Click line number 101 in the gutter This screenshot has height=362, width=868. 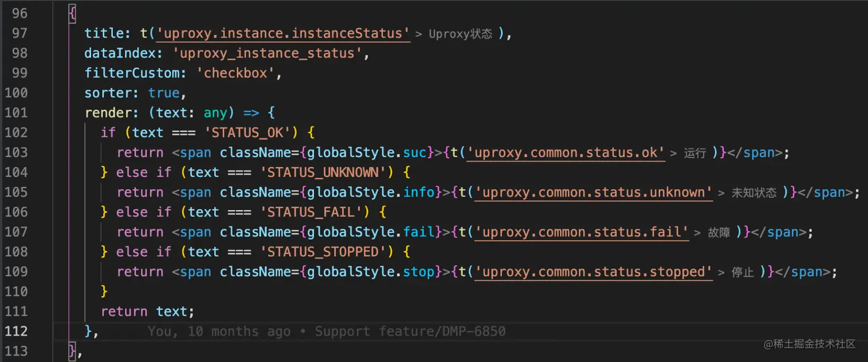pyautogui.click(x=16, y=113)
